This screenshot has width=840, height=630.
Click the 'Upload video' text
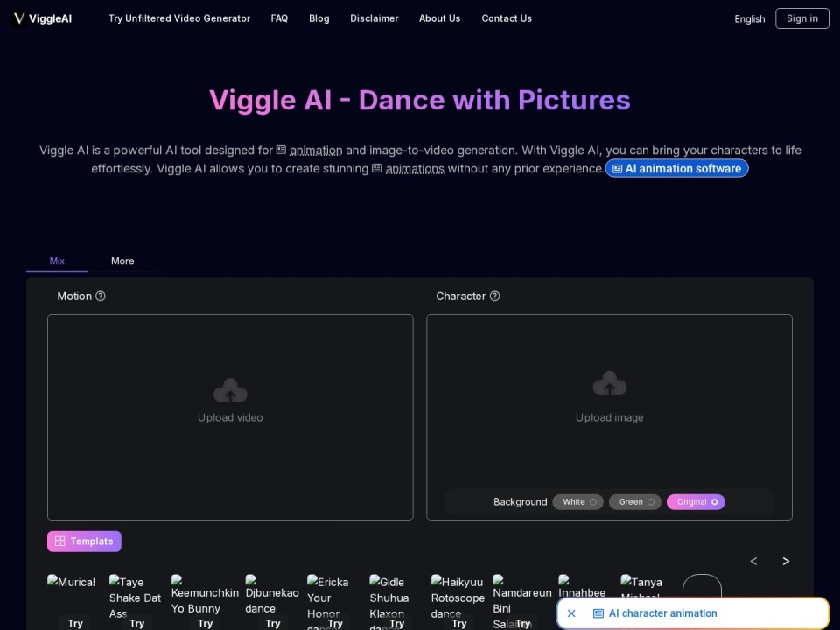230,417
